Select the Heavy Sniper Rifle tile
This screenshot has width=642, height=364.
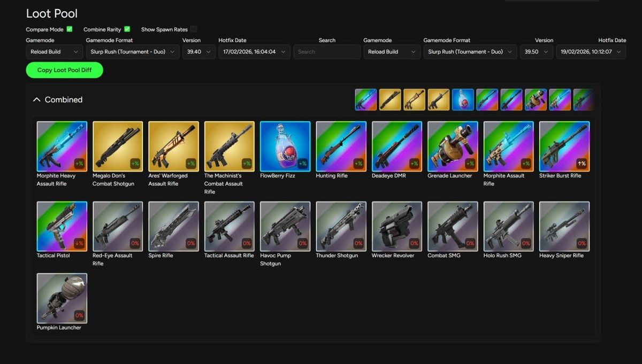[x=564, y=226]
